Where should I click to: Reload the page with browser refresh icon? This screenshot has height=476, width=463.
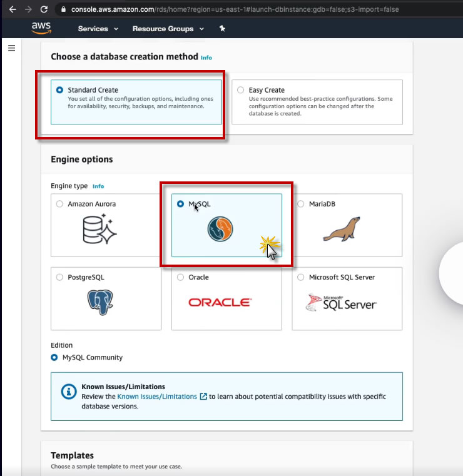click(x=44, y=9)
